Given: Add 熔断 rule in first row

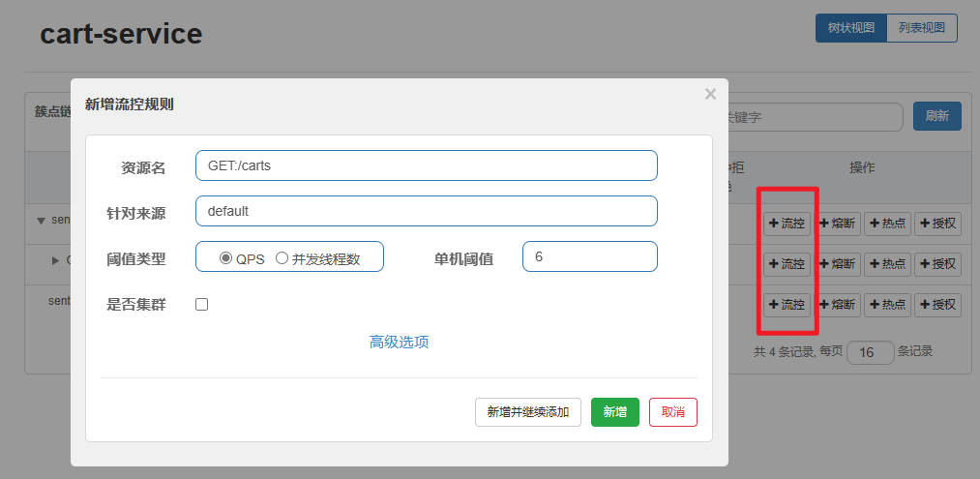Looking at the screenshot, I should pos(837,224).
